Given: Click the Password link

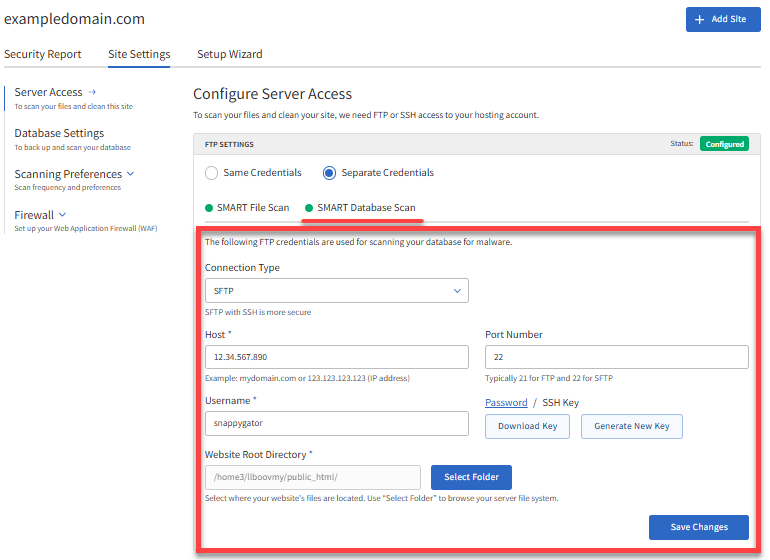Looking at the screenshot, I should (506, 403).
